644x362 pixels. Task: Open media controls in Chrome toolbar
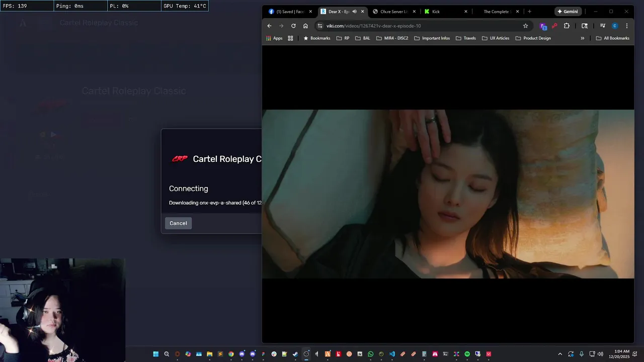(x=602, y=26)
